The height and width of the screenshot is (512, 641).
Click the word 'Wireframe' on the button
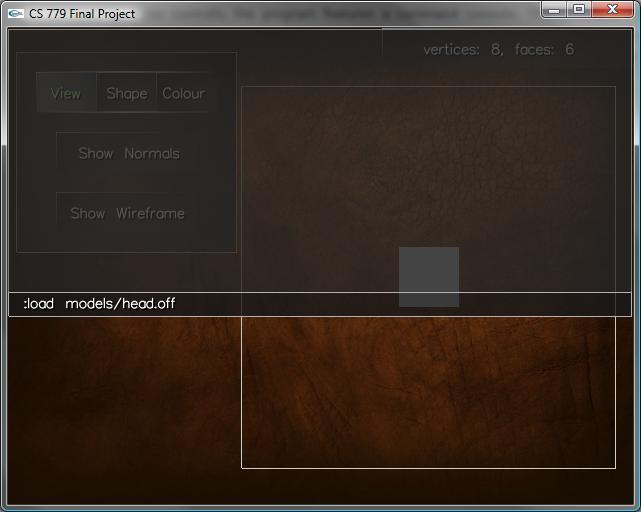pyautogui.click(x=150, y=213)
